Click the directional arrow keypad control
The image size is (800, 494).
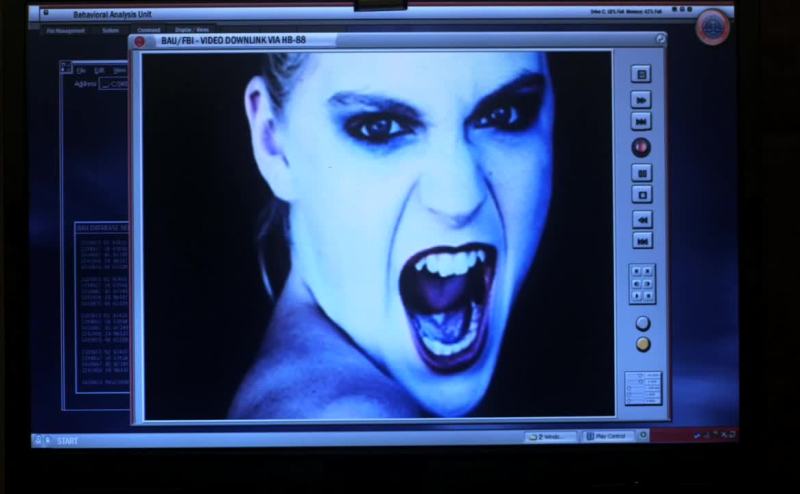pos(642,284)
